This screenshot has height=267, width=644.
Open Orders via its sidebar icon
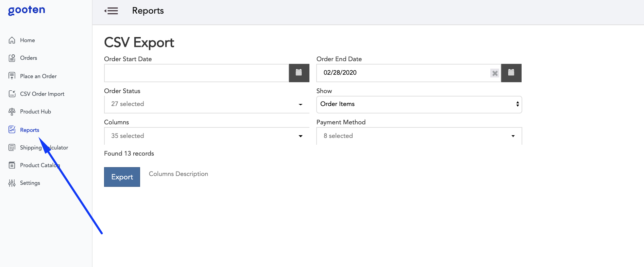tap(12, 58)
